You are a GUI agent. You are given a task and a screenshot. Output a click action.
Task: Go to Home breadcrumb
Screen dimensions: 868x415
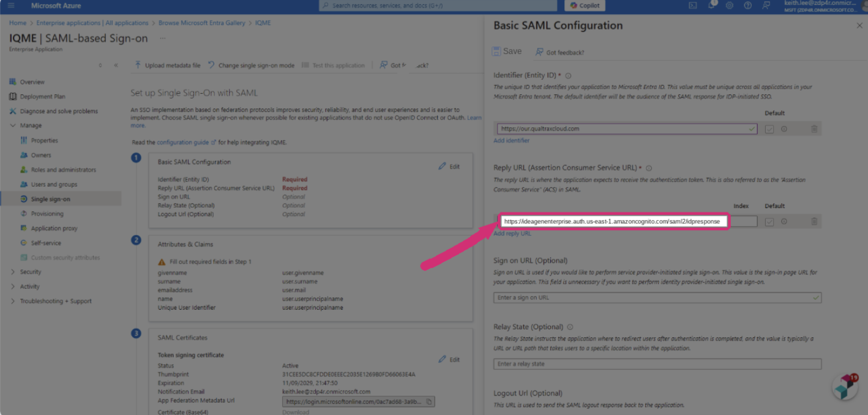pos(18,23)
